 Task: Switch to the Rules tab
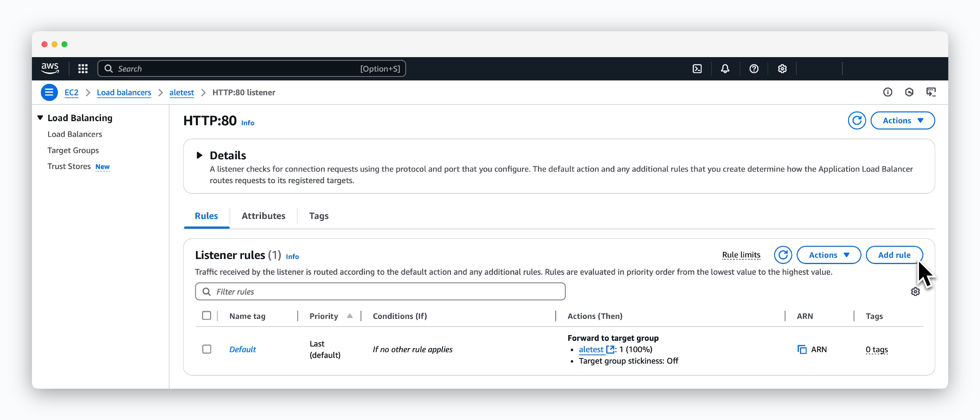(x=206, y=216)
